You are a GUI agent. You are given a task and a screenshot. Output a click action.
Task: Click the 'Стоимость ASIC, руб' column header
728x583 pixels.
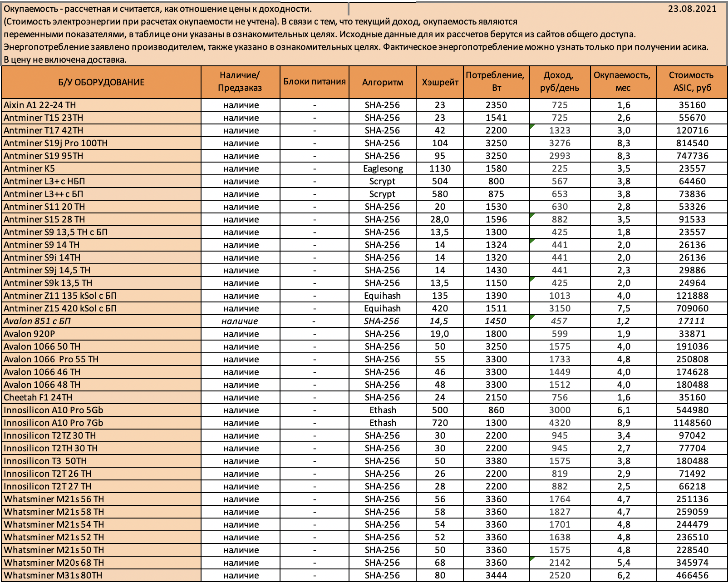[692, 82]
